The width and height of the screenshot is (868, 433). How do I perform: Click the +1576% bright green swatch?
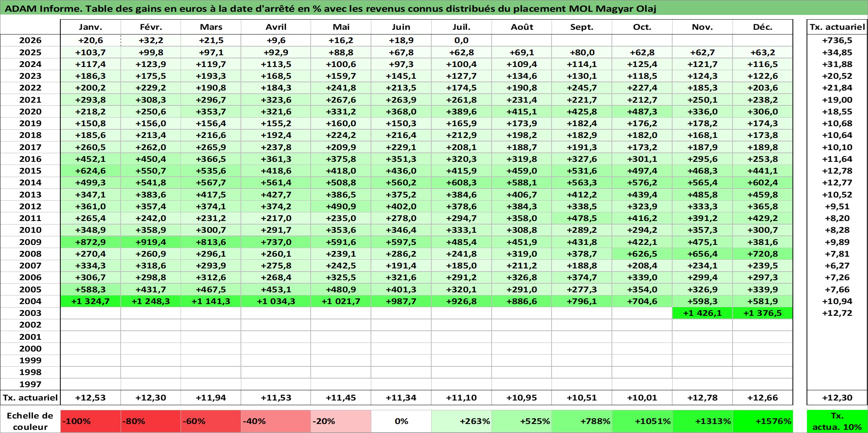click(763, 421)
